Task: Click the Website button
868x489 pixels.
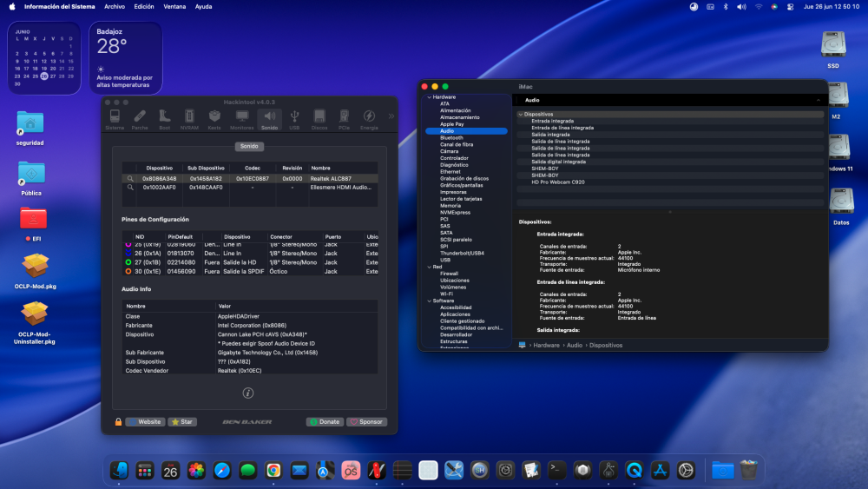Action: click(x=145, y=422)
